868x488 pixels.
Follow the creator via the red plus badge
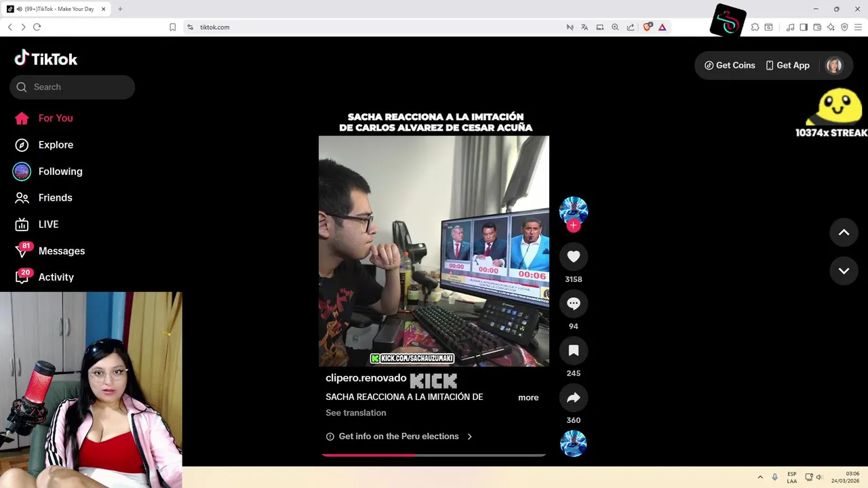pos(574,226)
